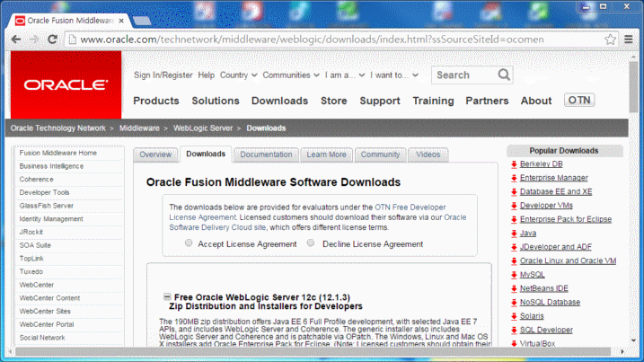Open OTN Free Developer License Agreement link
644x362 pixels.
pos(307,212)
